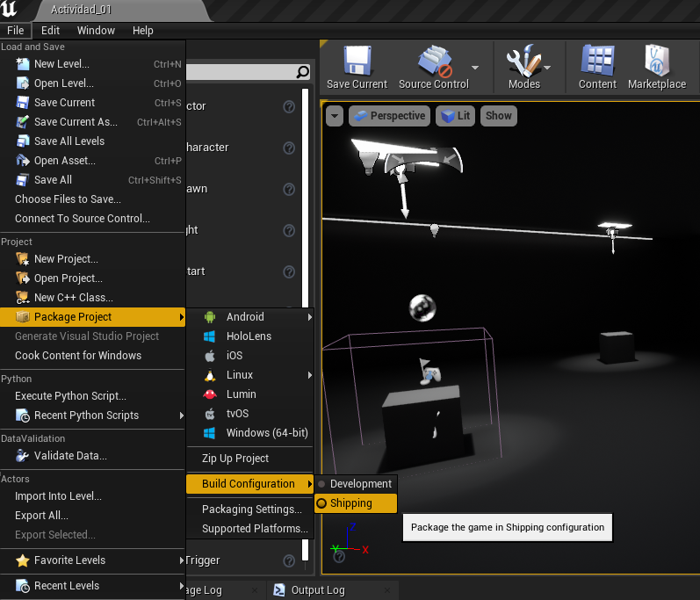Screen dimensions: 700x600
Task: Click Save All Levels menu entry
Action: 92,141
